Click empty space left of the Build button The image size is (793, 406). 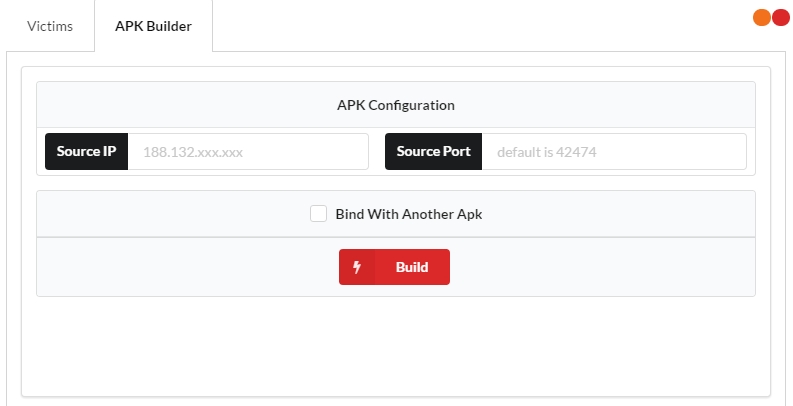click(190, 267)
